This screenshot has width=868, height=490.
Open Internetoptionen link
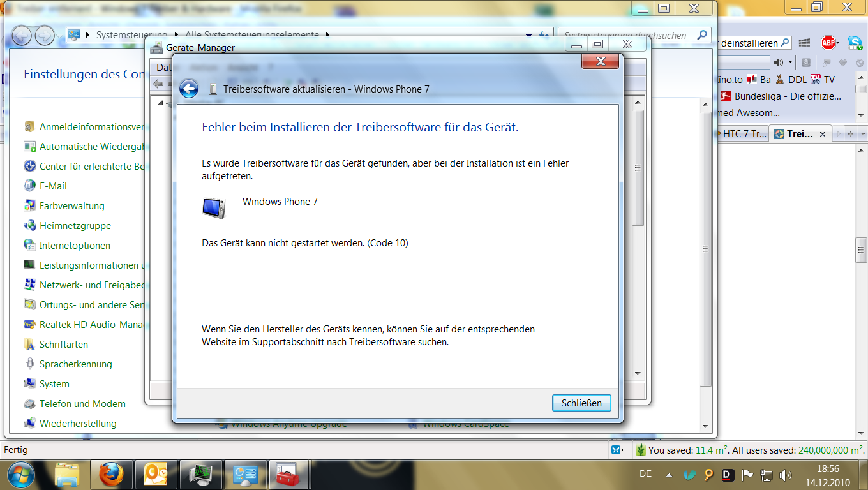click(75, 246)
